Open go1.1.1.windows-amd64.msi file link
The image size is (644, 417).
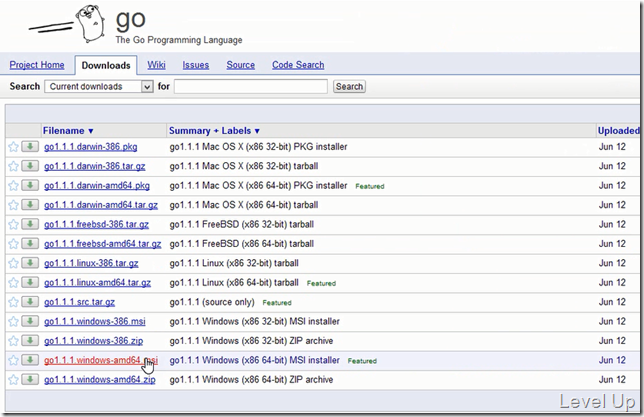click(101, 360)
